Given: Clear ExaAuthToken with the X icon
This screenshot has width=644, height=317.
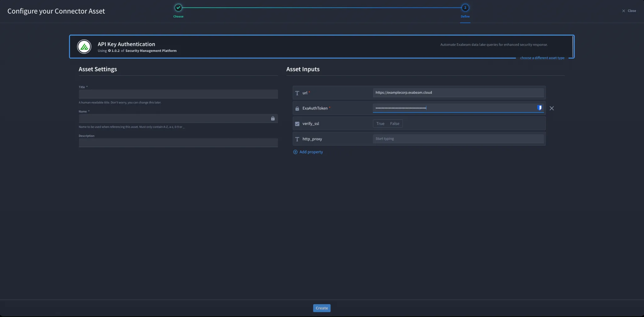Looking at the screenshot, I should 552,108.
